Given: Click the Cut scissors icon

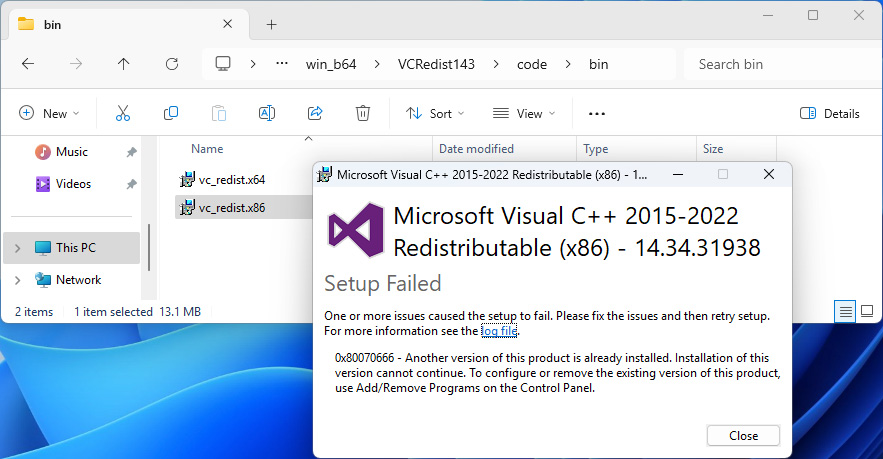Looking at the screenshot, I should point(123,113).
